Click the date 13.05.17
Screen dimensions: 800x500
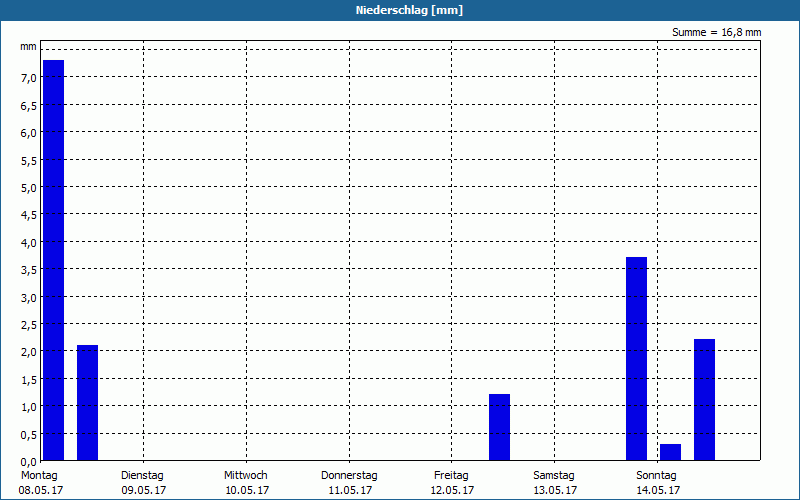[556, 491]
